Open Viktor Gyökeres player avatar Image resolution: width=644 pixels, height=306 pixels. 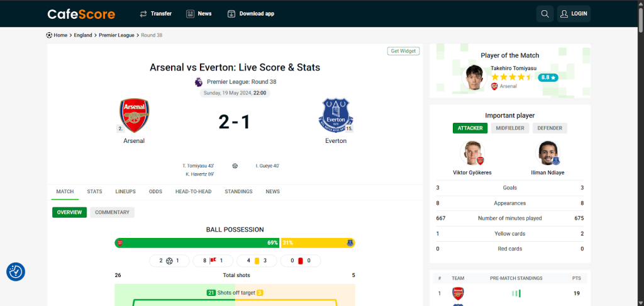click(474, 153)
